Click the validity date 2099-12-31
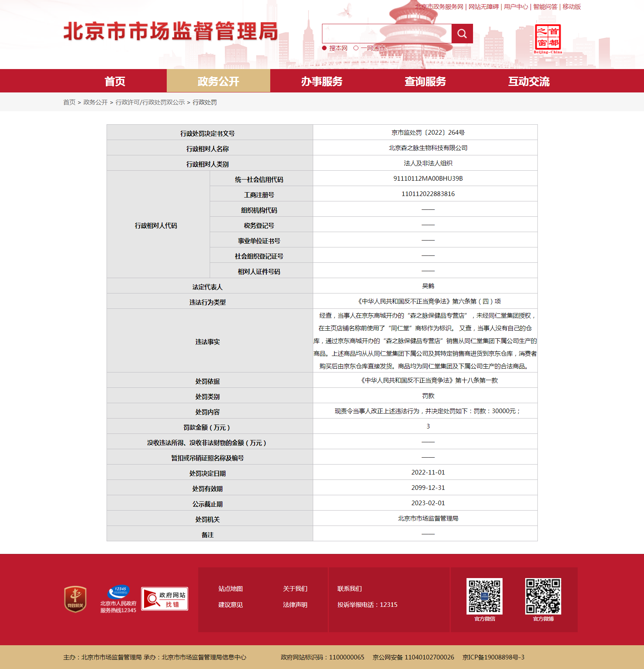 pyautogui.click(x=428, y=488)
